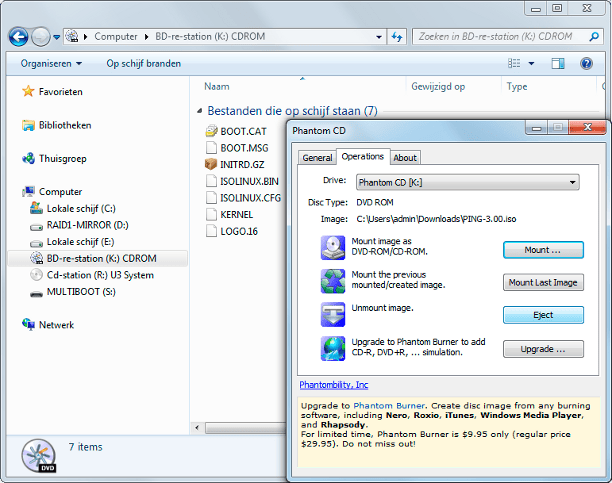Viewport: 612px width, 483px height.
Task: Switch to the About tab in Phantom CD
Action: coord(405,158)
